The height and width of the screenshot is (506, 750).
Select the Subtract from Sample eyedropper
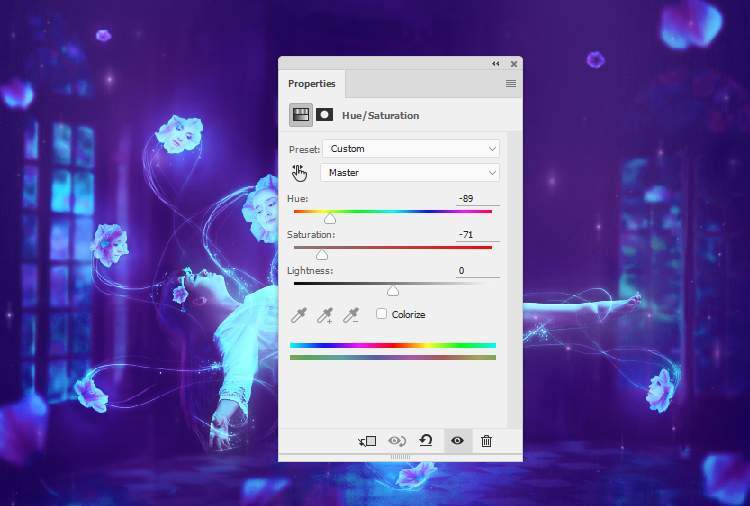point(351,315)
